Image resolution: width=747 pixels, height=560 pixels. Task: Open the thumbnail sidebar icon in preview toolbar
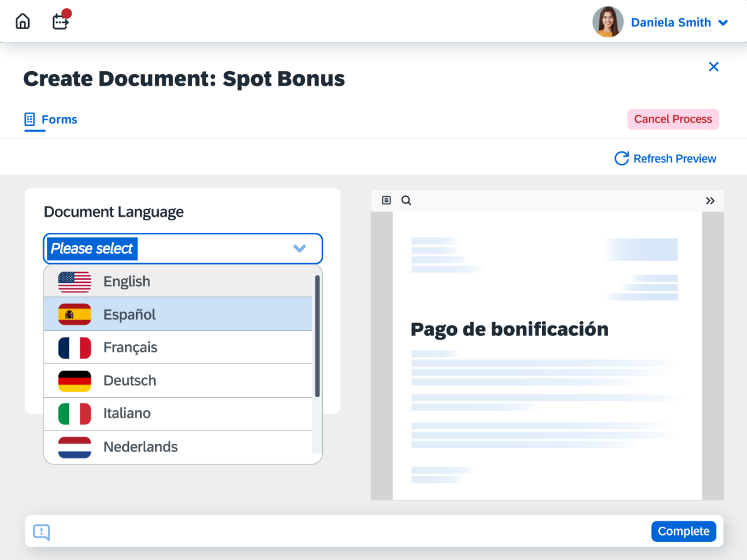click(x=386, y=200)
